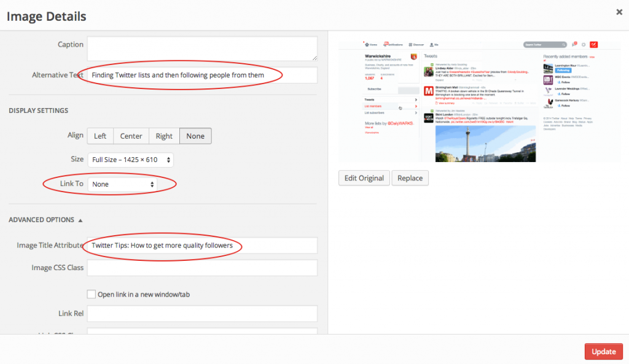Keep alignment set to None
The height and width of the screenshot is (364, 629).
(195, 136)
